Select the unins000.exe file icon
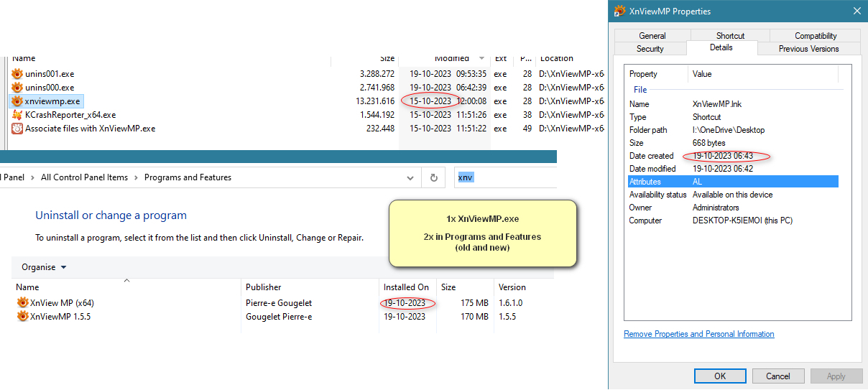Screen dimensions: 868x390 coord(17,88)
